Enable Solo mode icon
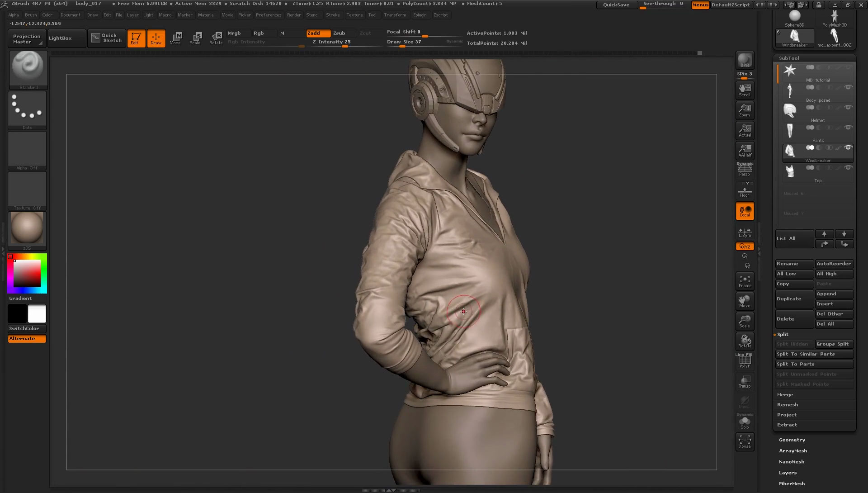The image size is (868, 493). pyautogui.click(x=745, y=421)
